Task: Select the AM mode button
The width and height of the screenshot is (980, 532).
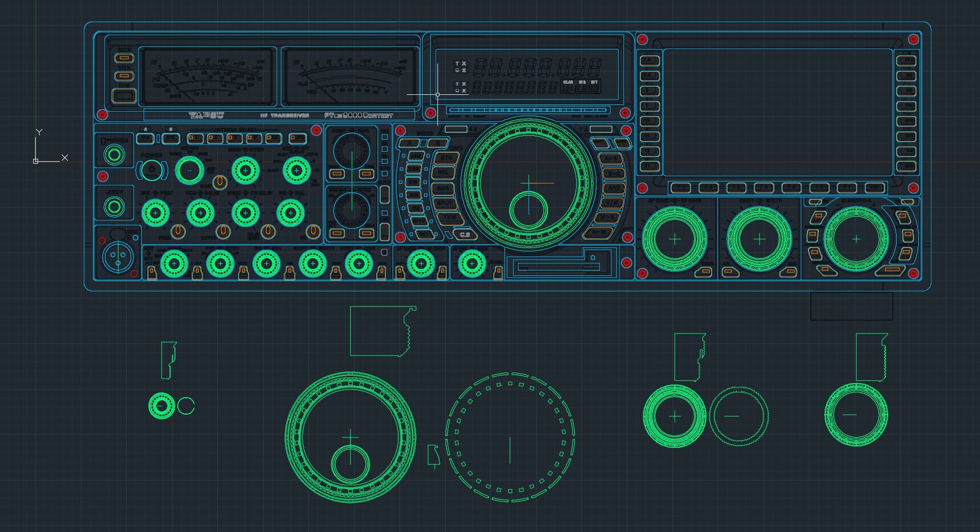Action: tap(413, 195)
